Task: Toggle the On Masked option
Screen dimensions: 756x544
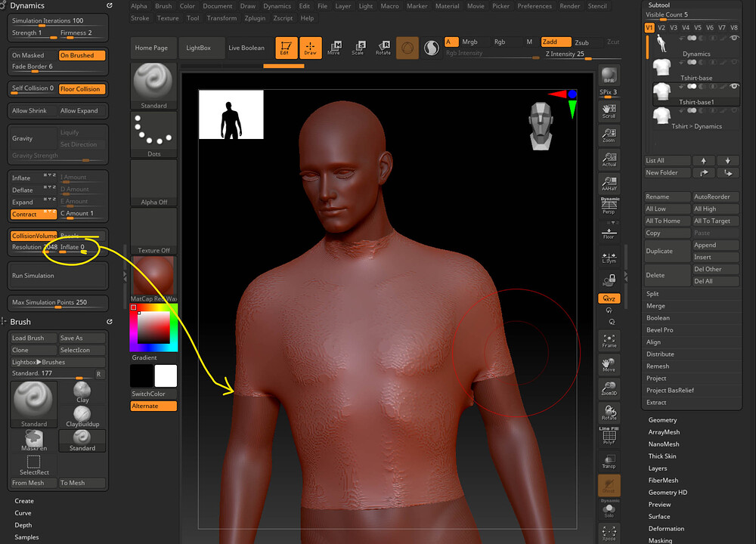Action: point(33,55)
